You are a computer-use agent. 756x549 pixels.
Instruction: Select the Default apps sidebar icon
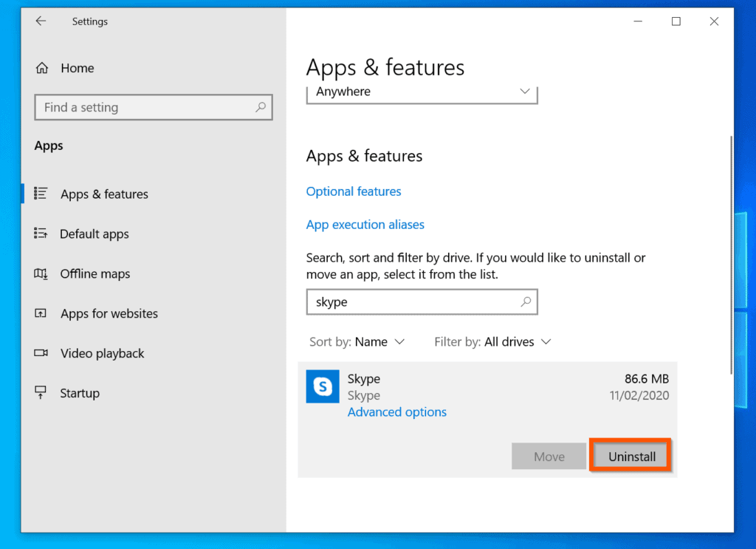click(41, 233)
